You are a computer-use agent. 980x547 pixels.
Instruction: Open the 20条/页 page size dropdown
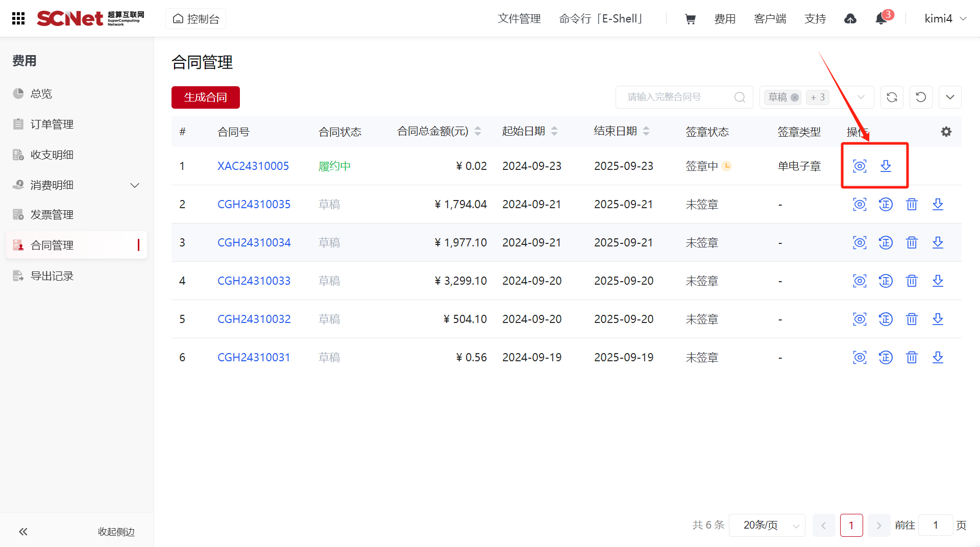click(767, 525)
